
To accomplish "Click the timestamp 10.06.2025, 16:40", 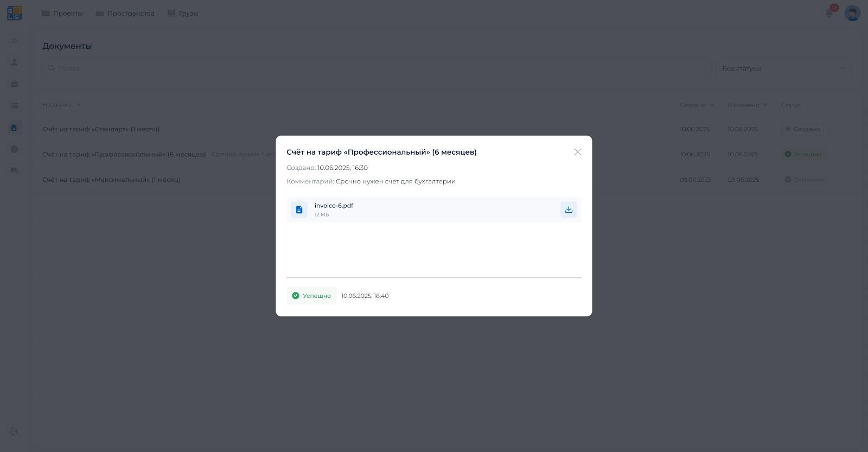I will (x=365, y=296).
